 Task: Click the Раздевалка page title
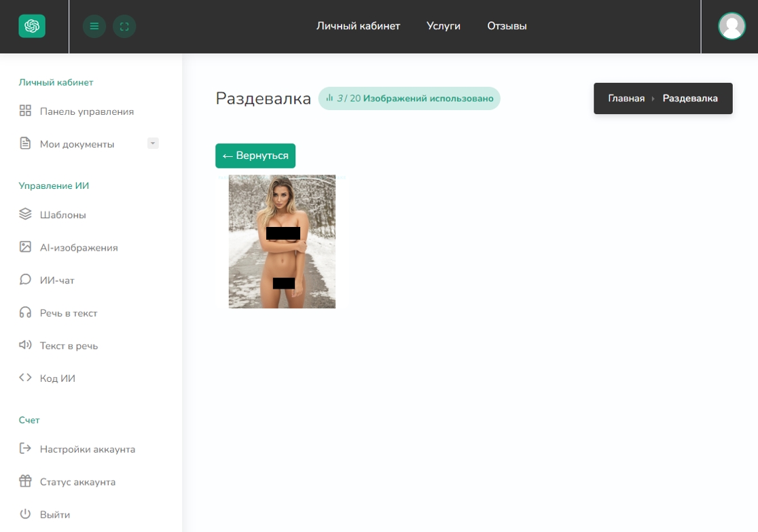[263, 99]
